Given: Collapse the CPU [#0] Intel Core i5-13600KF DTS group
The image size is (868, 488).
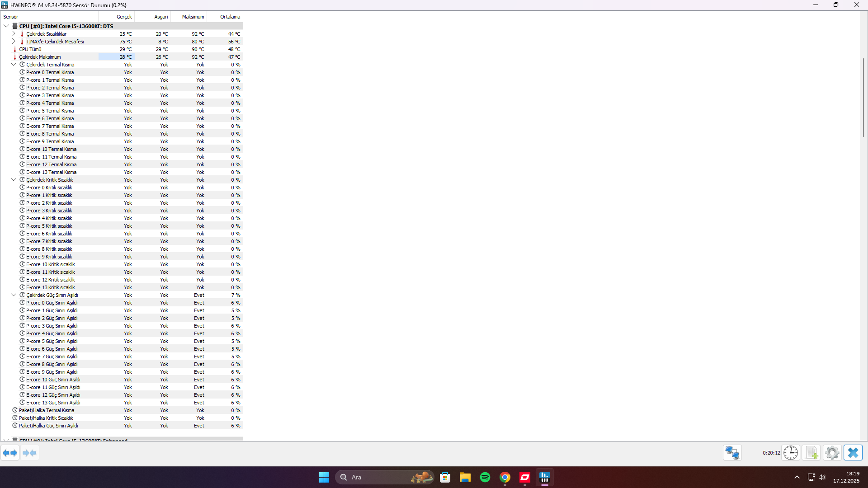Looking at the screenshot, I should (6, 26).
